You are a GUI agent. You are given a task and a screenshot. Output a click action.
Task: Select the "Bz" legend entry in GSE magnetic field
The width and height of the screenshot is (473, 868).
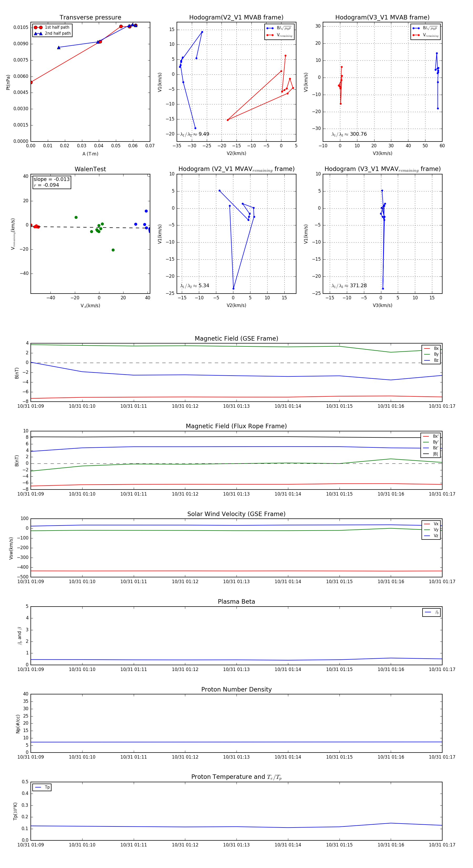[431, 360]
